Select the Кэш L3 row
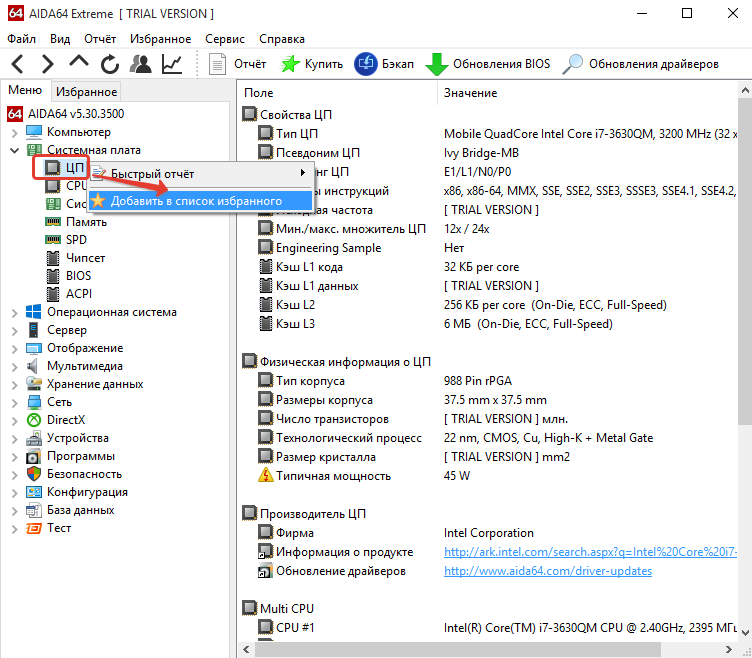The height and width of the screenshot is (658, 752). 488,324
